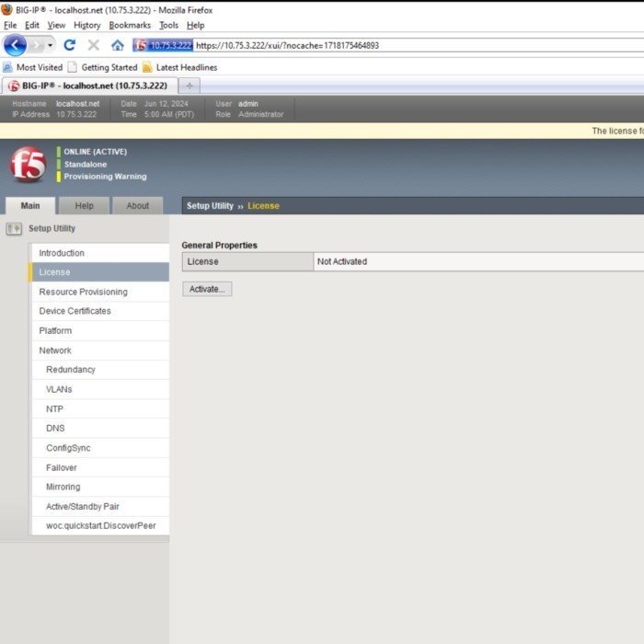Reload the page with the refresh icon
Image resolution: width=644 pixels, height=644 pixels.
pos(69,45)
